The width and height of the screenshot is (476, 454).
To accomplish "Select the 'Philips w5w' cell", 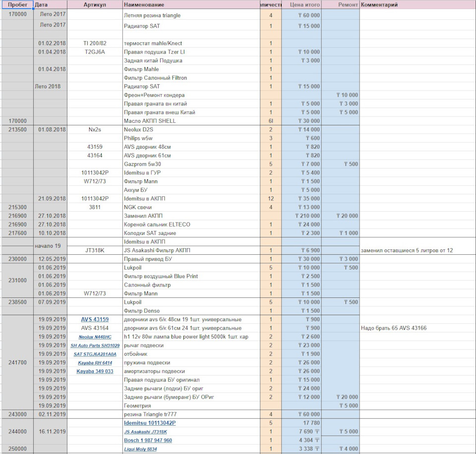I will 191,138.
